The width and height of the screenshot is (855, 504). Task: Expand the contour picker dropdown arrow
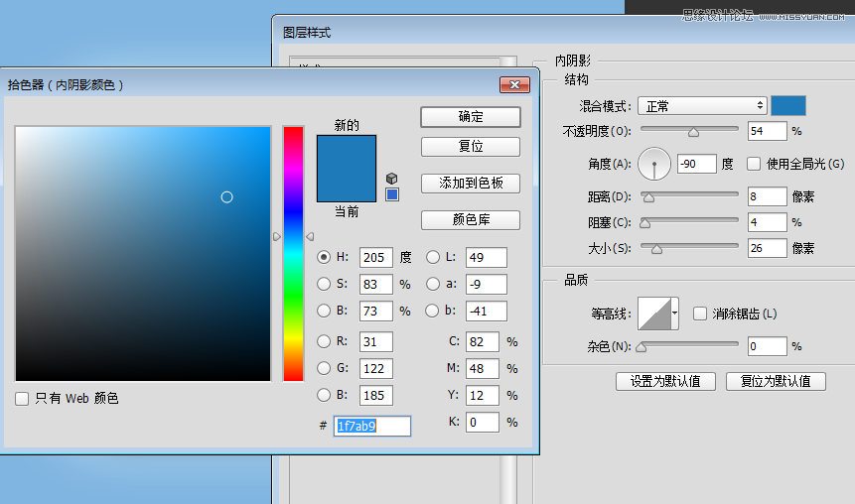coord(675,314)
